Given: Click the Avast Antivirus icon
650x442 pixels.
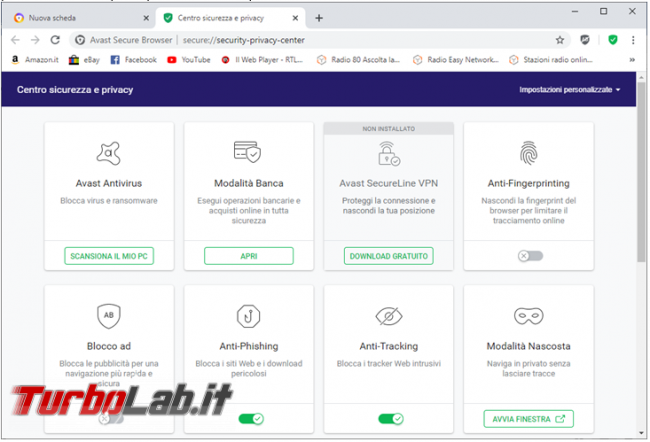Looking at the screenshot, I should (109, 153).
